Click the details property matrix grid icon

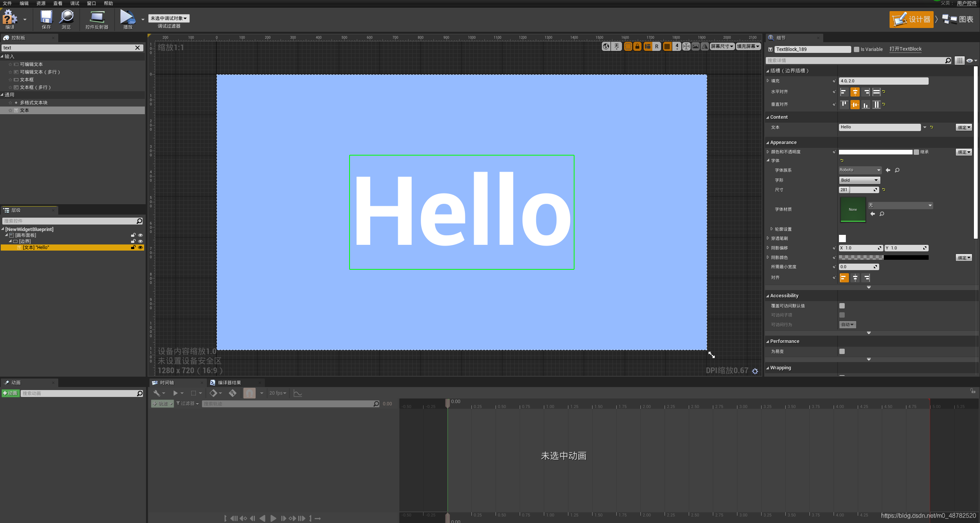tap(959, 61)
